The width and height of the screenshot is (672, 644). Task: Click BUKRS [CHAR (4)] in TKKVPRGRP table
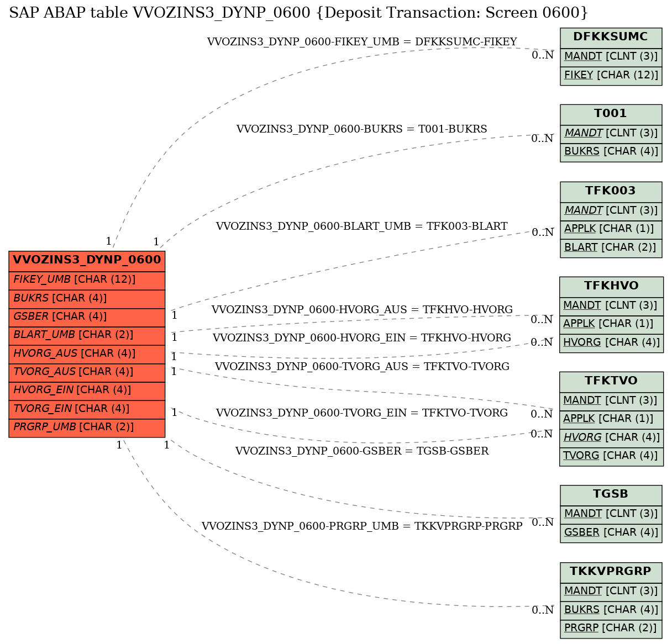point(611,610)
